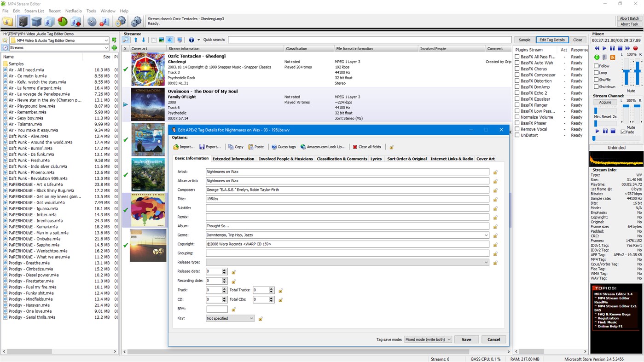
Task: Expand the Release type dropdown
Action: (486, 262)
